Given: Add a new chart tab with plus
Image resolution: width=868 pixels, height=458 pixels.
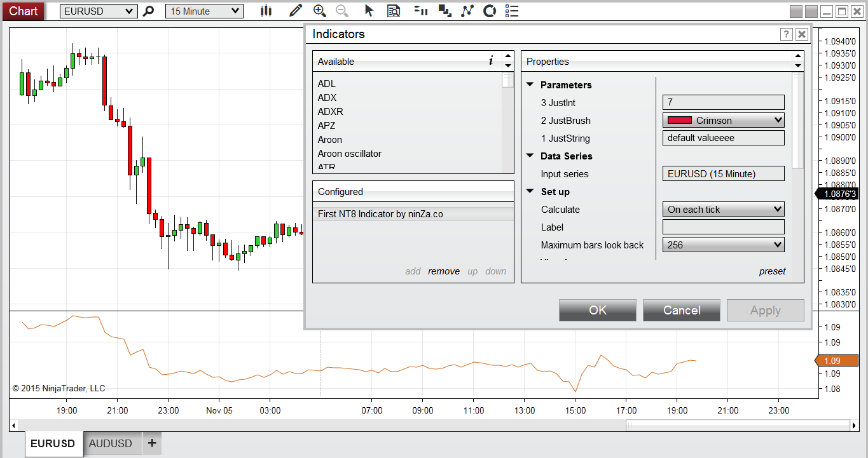Looking at the screenshot, I should click(152, 443).
